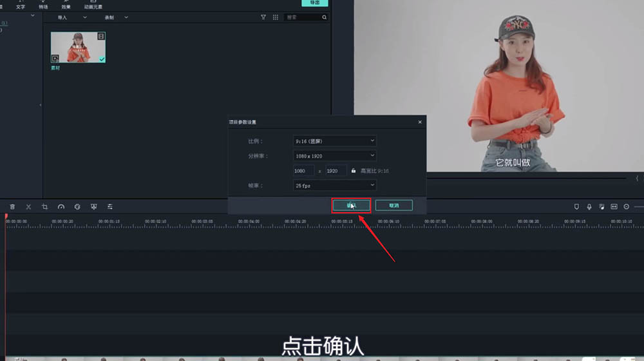Click the media filter funnel icon
This screenshot has height=361, width=644.
pos(263,17)
